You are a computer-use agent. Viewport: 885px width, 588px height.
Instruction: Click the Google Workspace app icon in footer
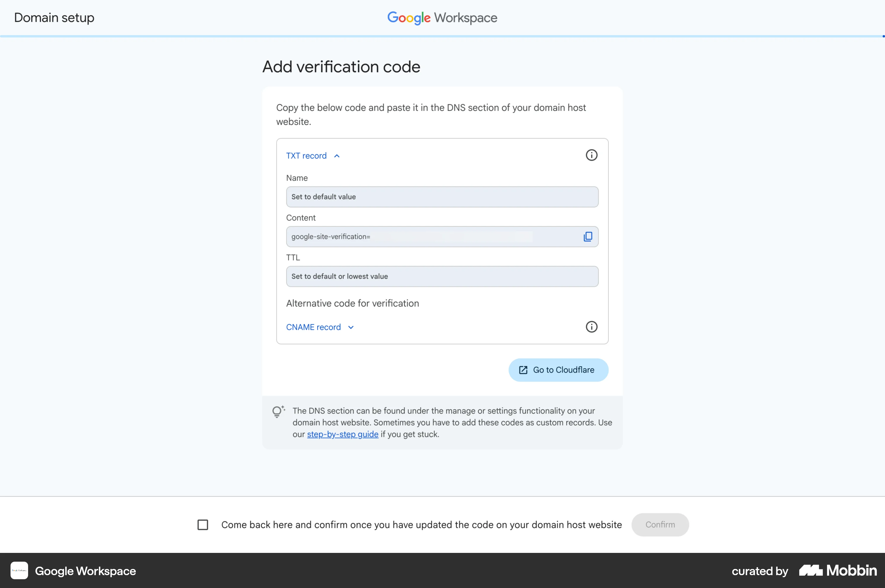coord(19,570)
